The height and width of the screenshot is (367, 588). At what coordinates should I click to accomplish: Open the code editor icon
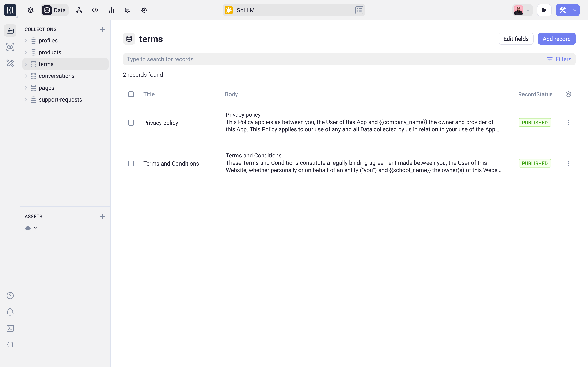pos(95,10)
